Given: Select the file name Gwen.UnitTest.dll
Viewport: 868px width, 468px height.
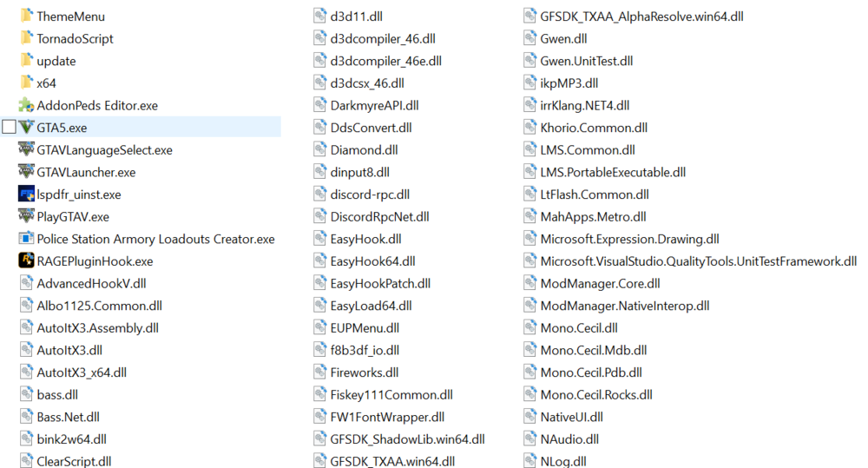Looking at the screenshot, I should [x=587, y=61].
